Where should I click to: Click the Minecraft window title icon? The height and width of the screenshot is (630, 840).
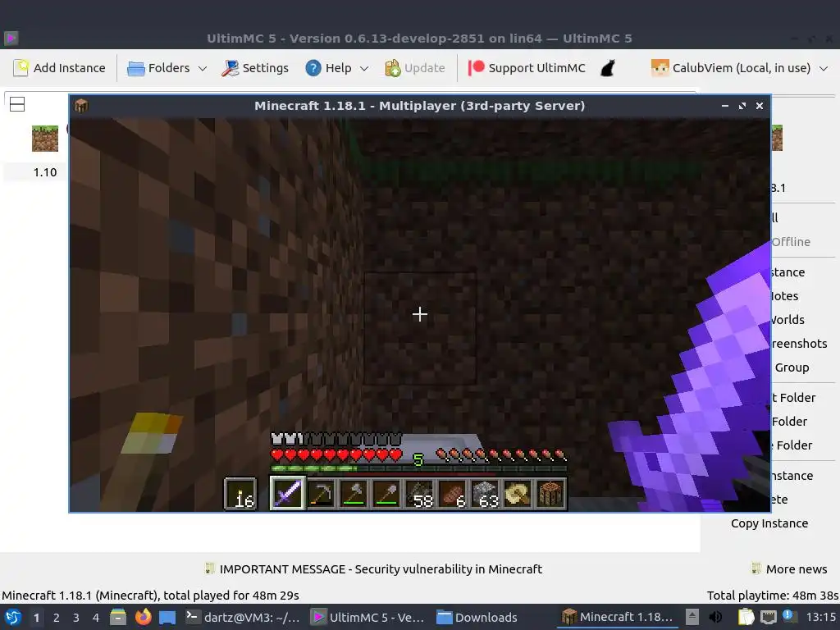coord(81,106)
